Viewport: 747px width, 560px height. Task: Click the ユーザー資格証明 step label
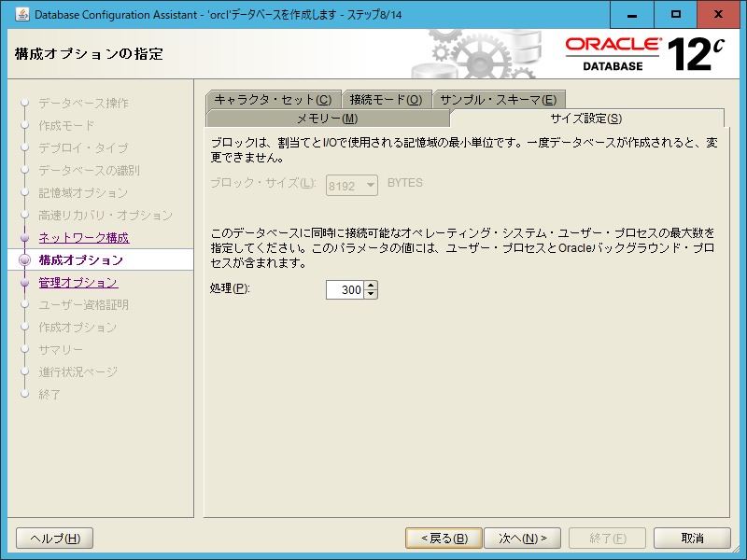click(x=83, y=305)
